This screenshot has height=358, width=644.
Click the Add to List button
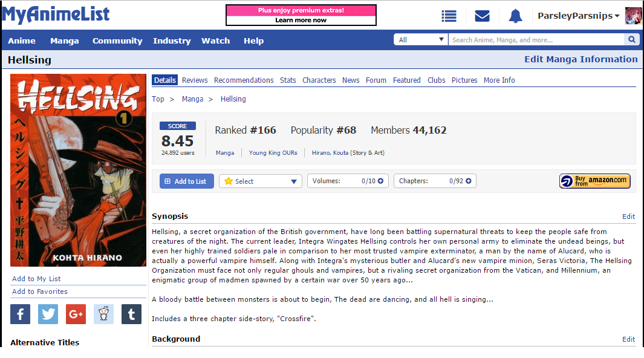tap(186, 181)
